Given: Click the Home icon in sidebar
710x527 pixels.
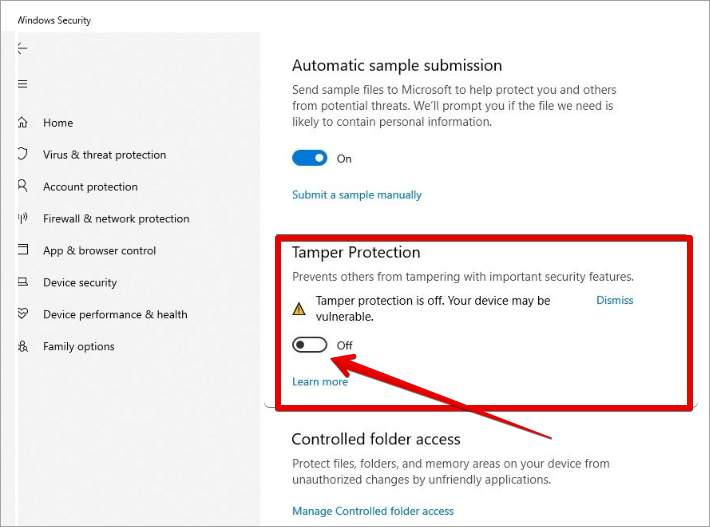Looking at the screenshot, I should 22,123.
